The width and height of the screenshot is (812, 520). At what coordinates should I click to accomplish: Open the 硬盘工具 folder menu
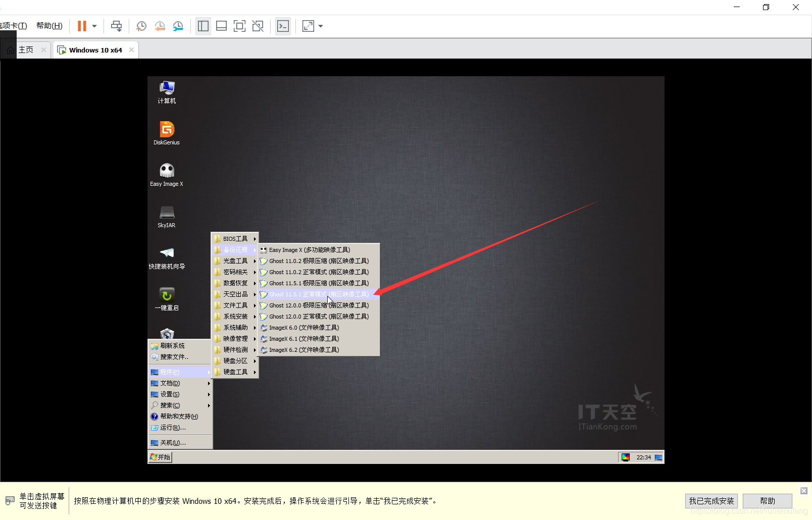pos(235,372)
